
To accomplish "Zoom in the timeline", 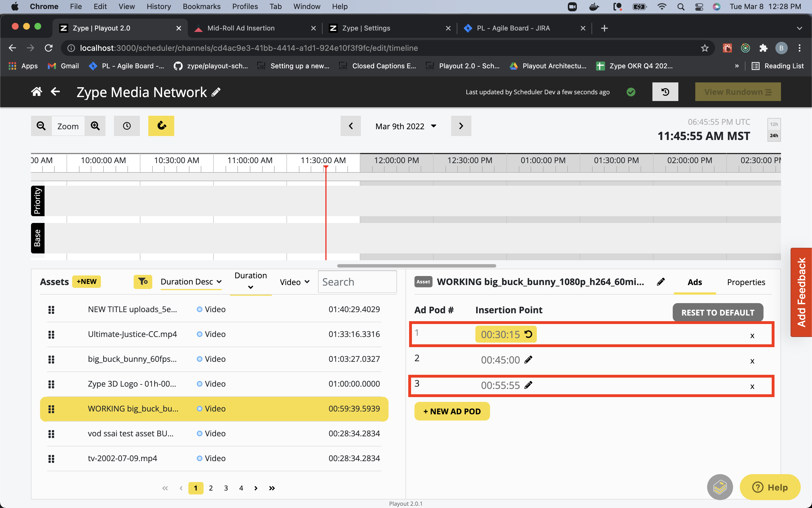I will [x=95, y=126].
